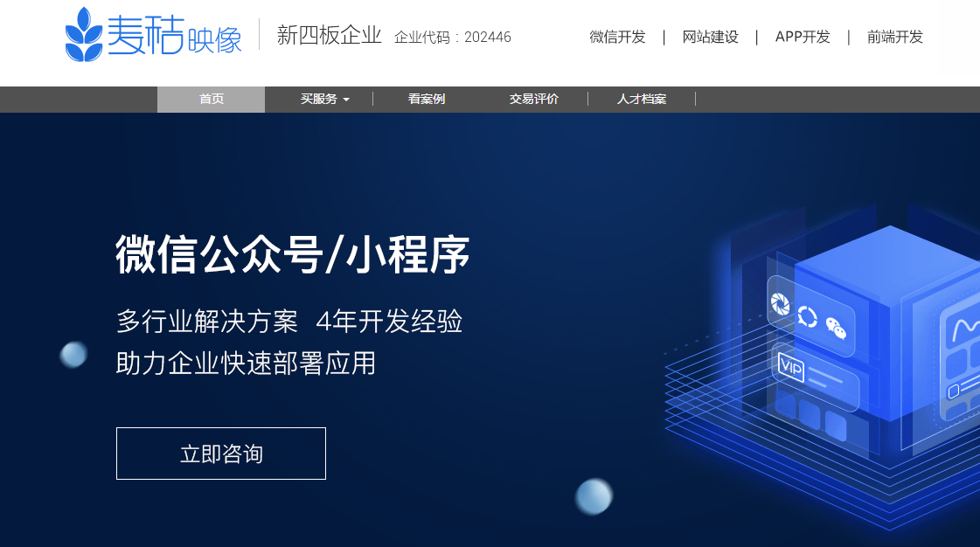Click the 麦秸映像 wheat leaf logo
The height and width of the screenshot is (547, 980).
tap(84, 35)
